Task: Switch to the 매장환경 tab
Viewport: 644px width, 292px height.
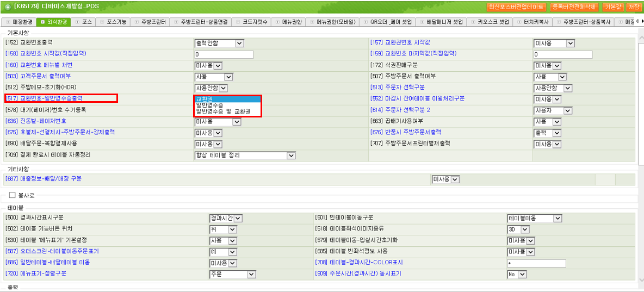Action: point(20,22)
